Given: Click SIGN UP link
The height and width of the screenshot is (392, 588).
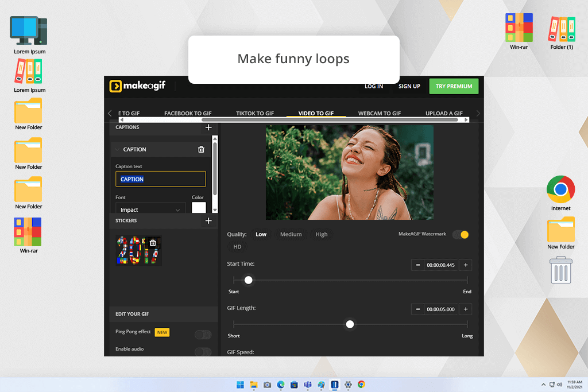Looking at the screenshot, I should [x=409, y=86].
